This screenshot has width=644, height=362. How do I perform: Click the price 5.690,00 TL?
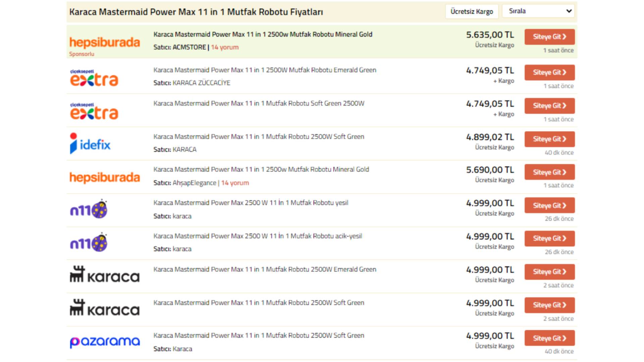[490, 170]
